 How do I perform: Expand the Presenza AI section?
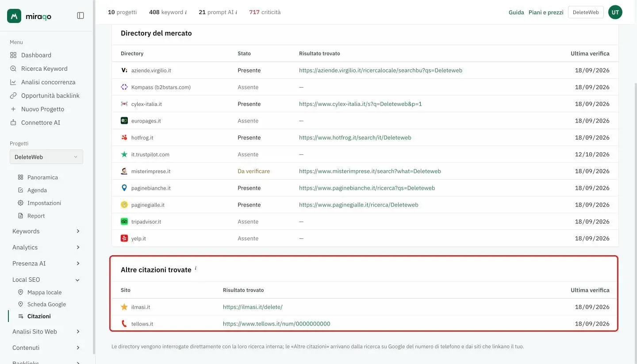tap(46, 264)
